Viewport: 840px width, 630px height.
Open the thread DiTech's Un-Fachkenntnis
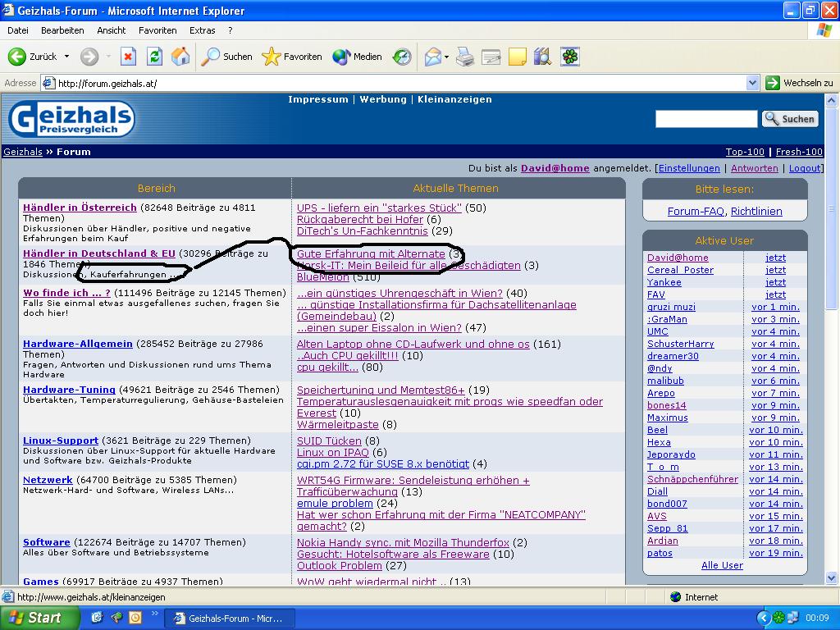point(362,231)
